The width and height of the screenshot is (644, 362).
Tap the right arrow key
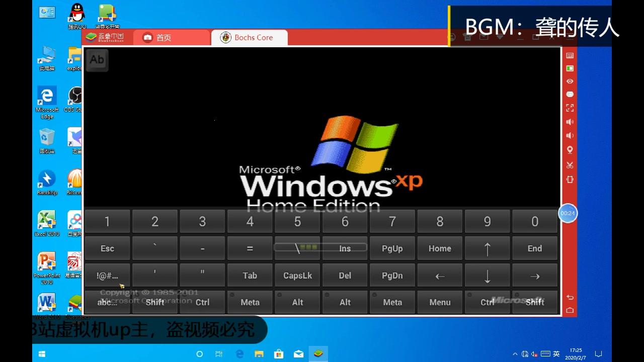click(535, 276)
